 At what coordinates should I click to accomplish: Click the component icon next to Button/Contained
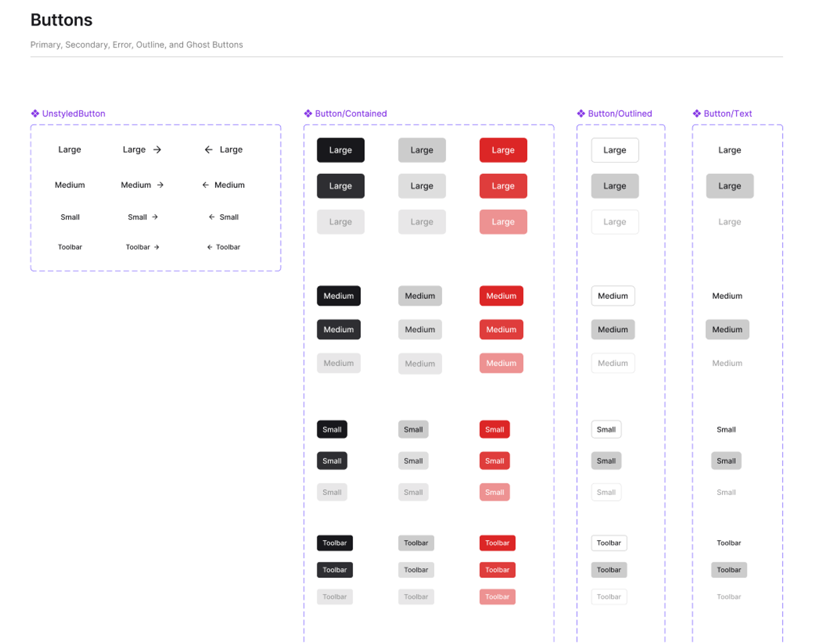308,113
